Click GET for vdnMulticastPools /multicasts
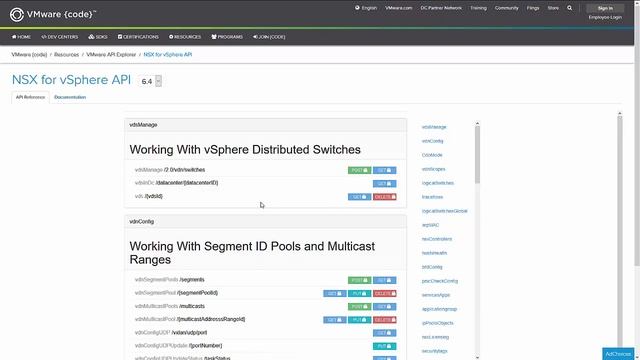This screenshot has height=360, width=640. pos(384,307)
